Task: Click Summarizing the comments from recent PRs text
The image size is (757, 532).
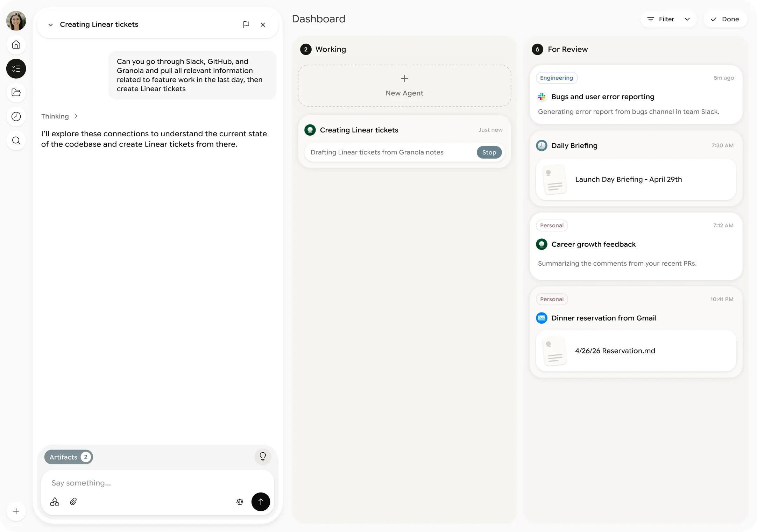Action: pyautogui.click(x=617, y=264)
